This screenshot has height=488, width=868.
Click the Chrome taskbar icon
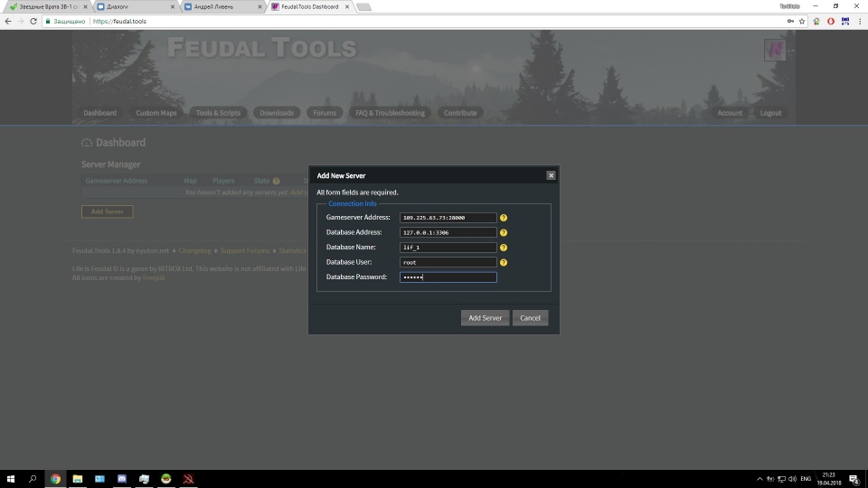click(55, 479)
